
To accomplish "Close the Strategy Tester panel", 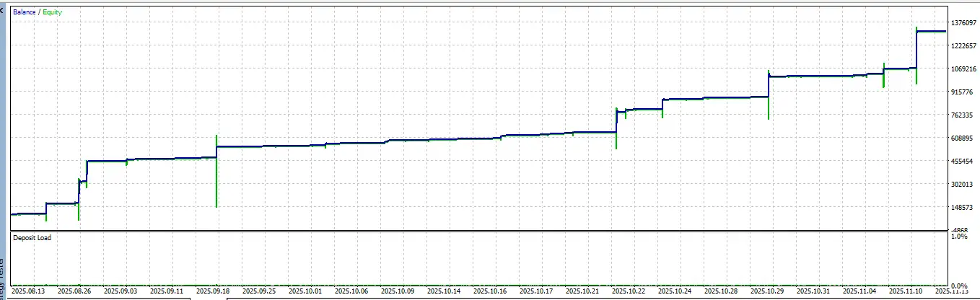I will (x=2, y=4).
